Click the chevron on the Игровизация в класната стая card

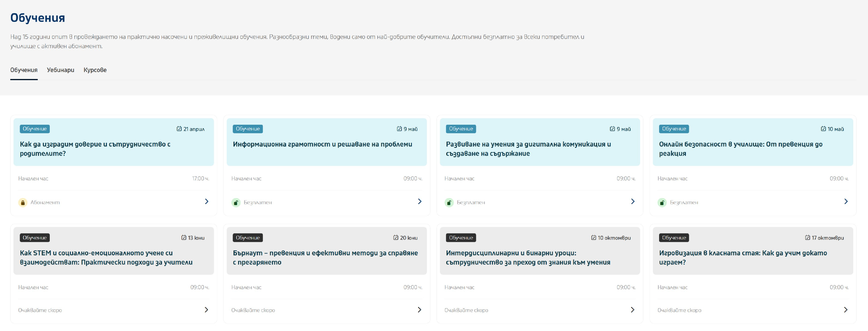click(845, 310)
